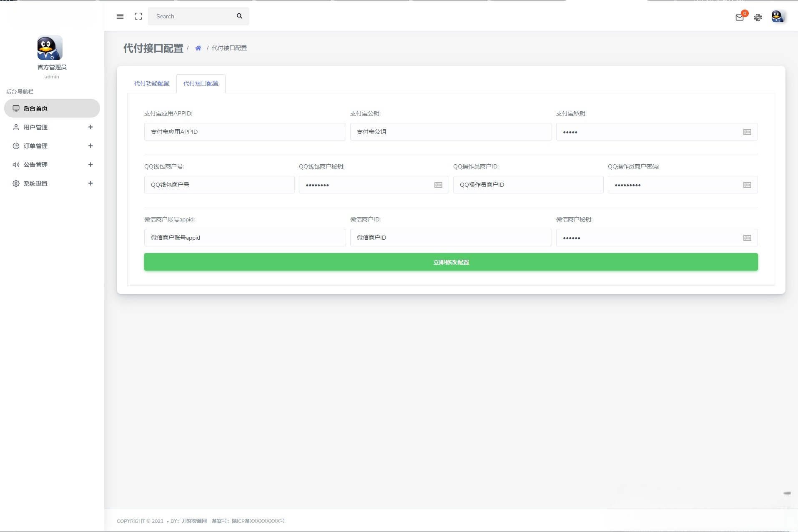Switch to the 代付功能配置 tab
Viewport: 798px width, 532px height.
(x=152, y=84)
